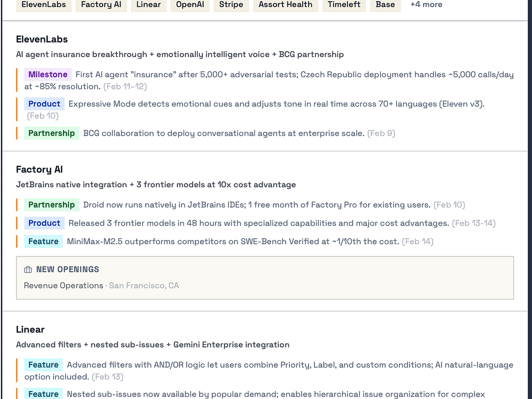Click the NEW OPENINGS header label

pyautogui.click(x=68, y=269)
